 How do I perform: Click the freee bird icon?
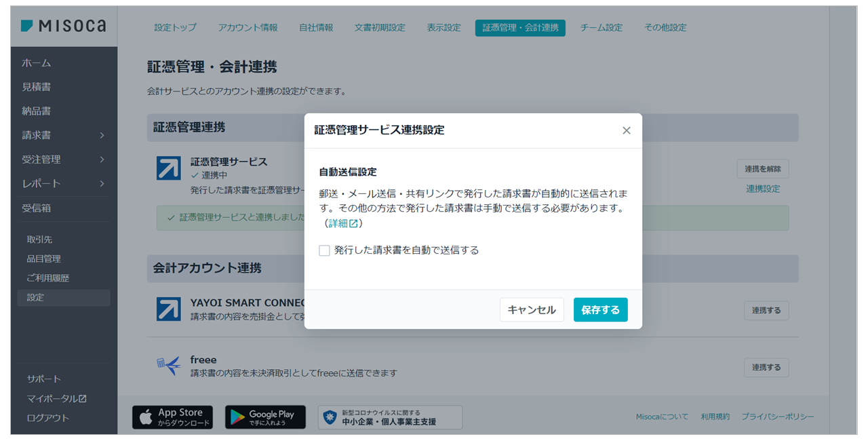(x=169, y=366)
